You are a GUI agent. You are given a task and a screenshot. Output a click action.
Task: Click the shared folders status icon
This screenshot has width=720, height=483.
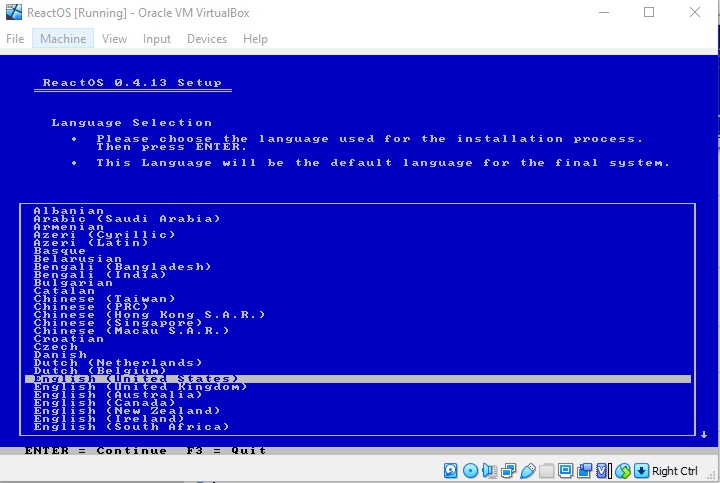point(546,471)
